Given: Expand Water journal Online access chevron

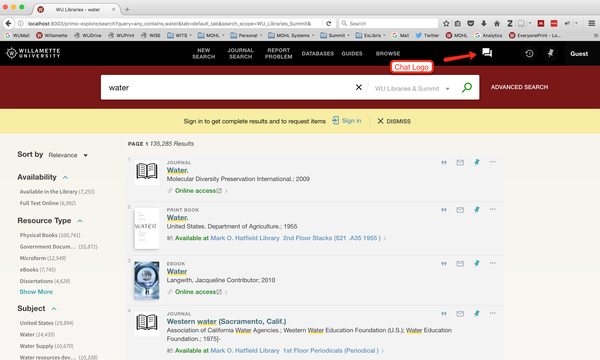Looking at the screenshot, I should 226,191.
